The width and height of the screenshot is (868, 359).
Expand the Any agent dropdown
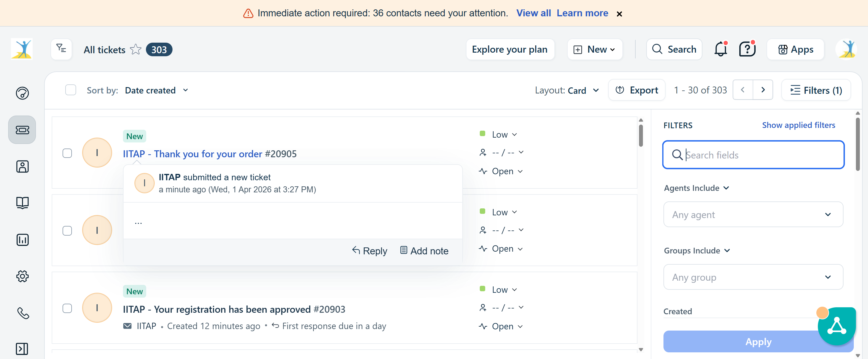point(753,215)
